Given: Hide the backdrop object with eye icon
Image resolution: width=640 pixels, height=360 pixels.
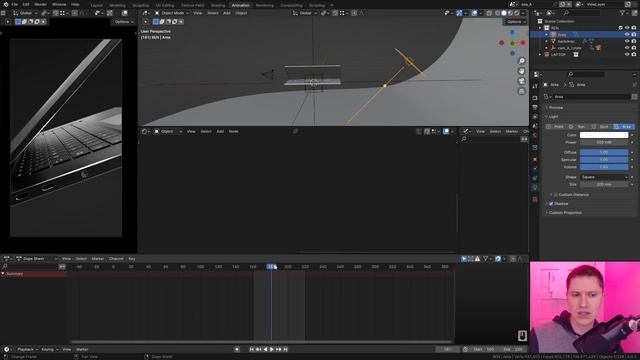Looking at the screenshot, I should [627, 41].
